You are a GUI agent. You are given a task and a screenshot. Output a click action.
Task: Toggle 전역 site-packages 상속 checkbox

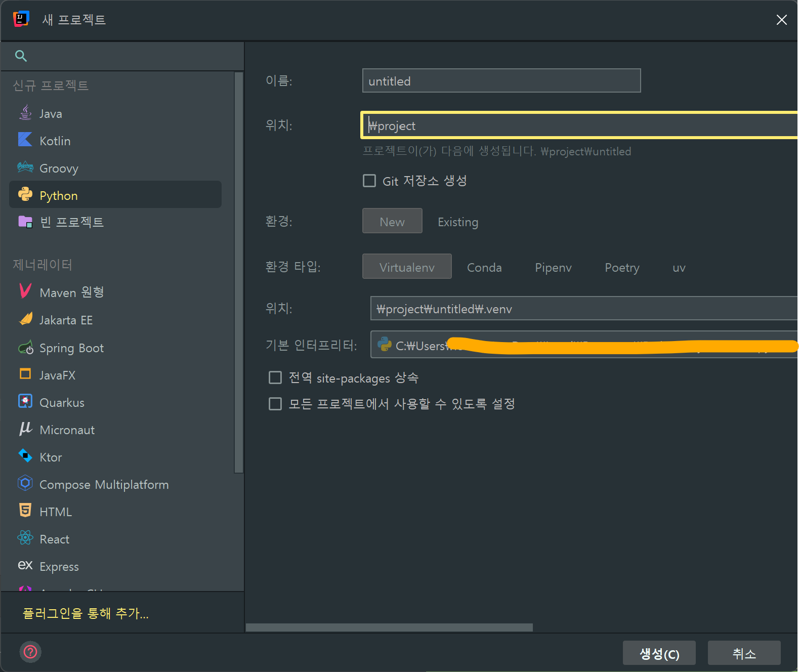click(x=275, y=377)
